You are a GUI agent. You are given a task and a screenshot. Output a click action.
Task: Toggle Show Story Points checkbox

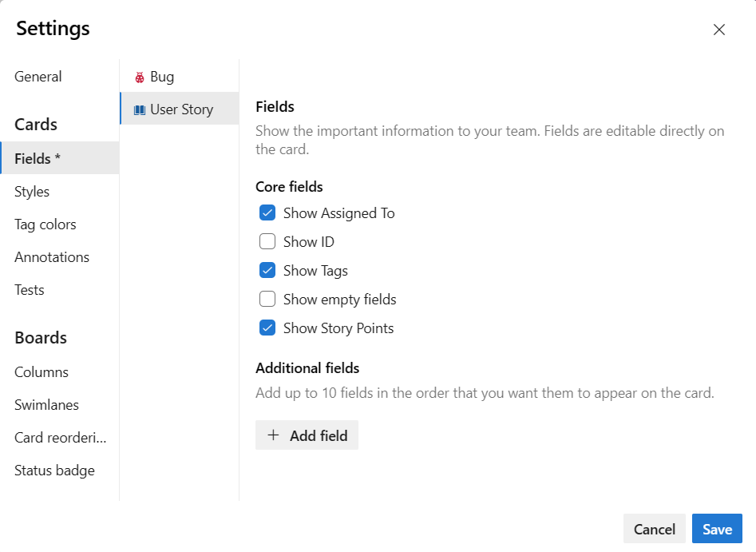click(267, 328)
